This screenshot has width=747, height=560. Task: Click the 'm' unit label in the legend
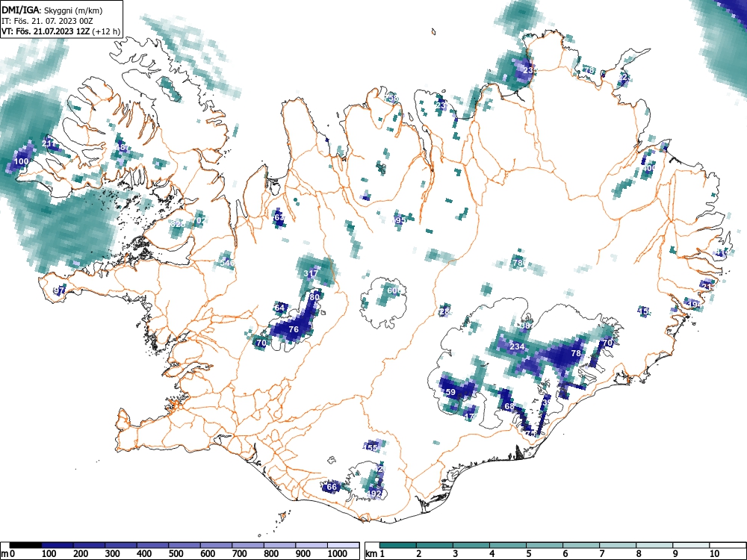coord(4,554)
